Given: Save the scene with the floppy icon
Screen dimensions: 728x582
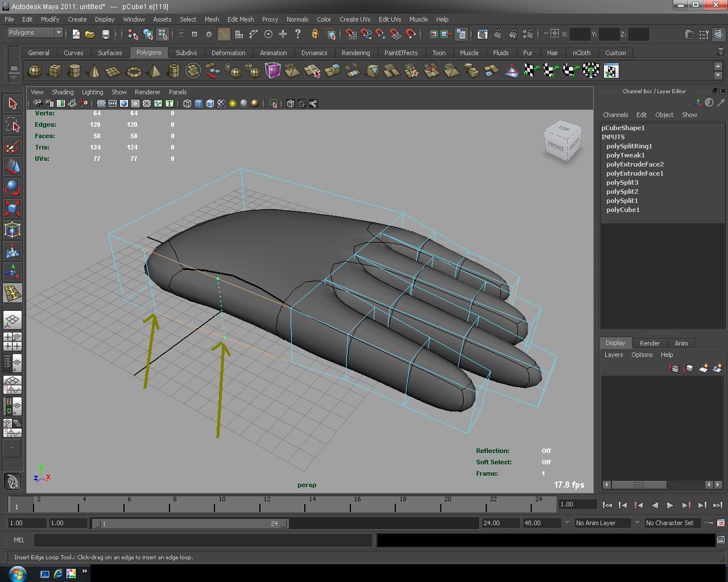Looking at the screenshot, I should [x=105, y=34].
